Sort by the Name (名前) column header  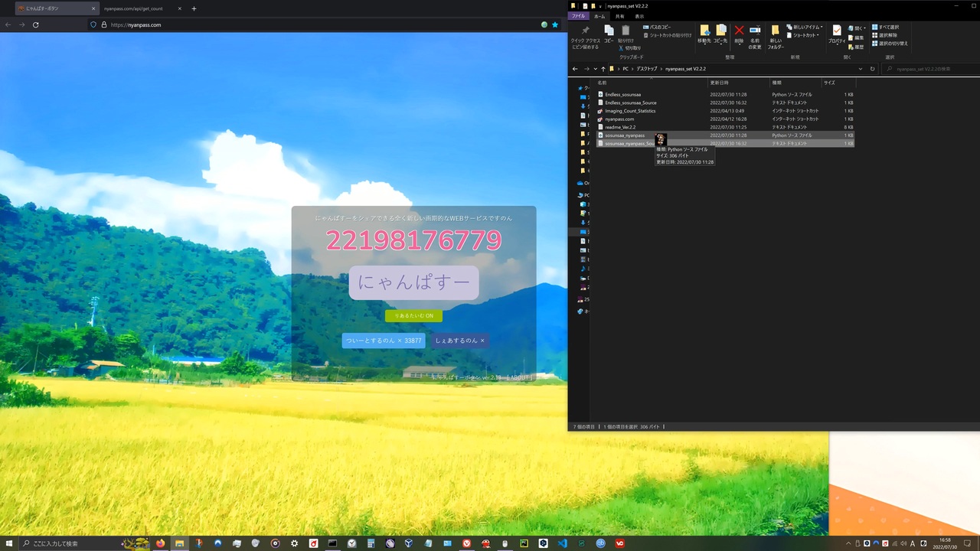click(x=652, y=83)
